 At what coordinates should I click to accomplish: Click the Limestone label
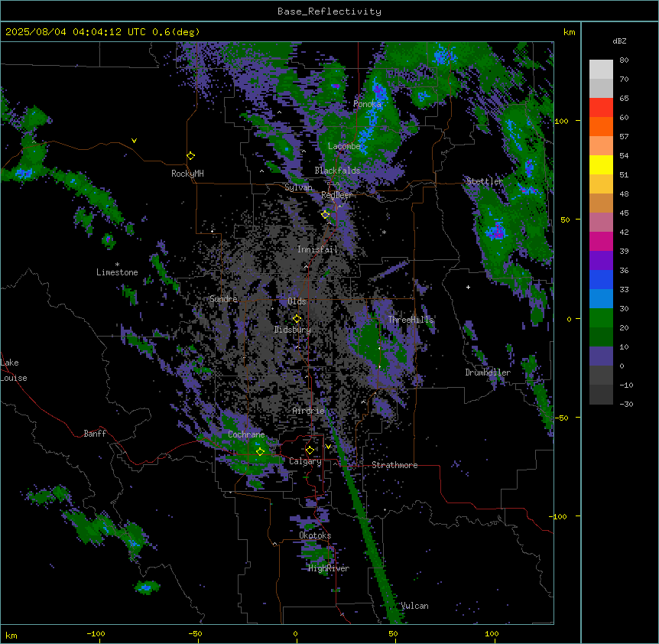[x=117, y=272]
